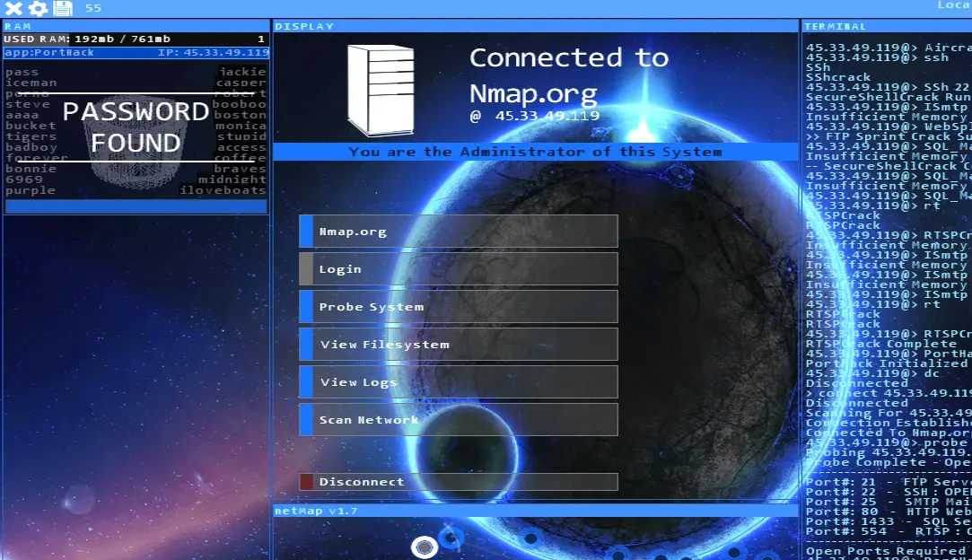Open the Nmap.org menu entry
972x560 pixels.
pyautogui.click(x=459, y=232)
